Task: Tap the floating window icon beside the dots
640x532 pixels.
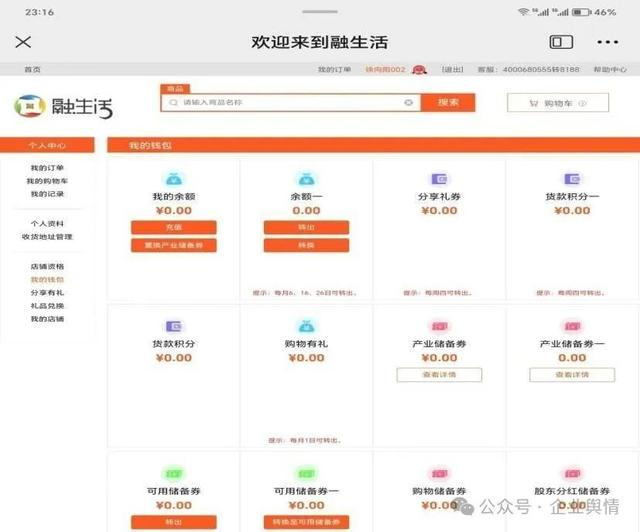Action: click(561, 42)
